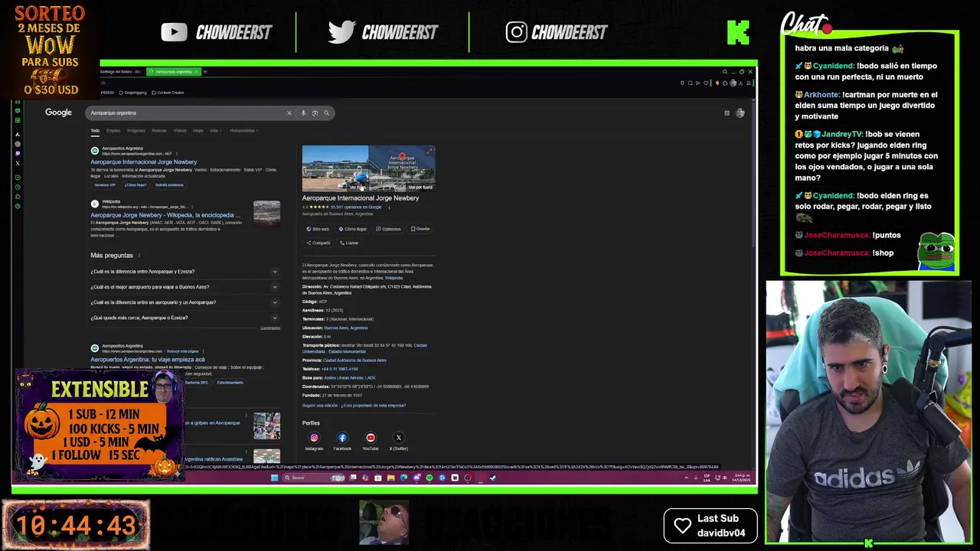Screen dimensions: 980x551
Task: Open the airport photo thumbnail
Action: pos(335,168)
